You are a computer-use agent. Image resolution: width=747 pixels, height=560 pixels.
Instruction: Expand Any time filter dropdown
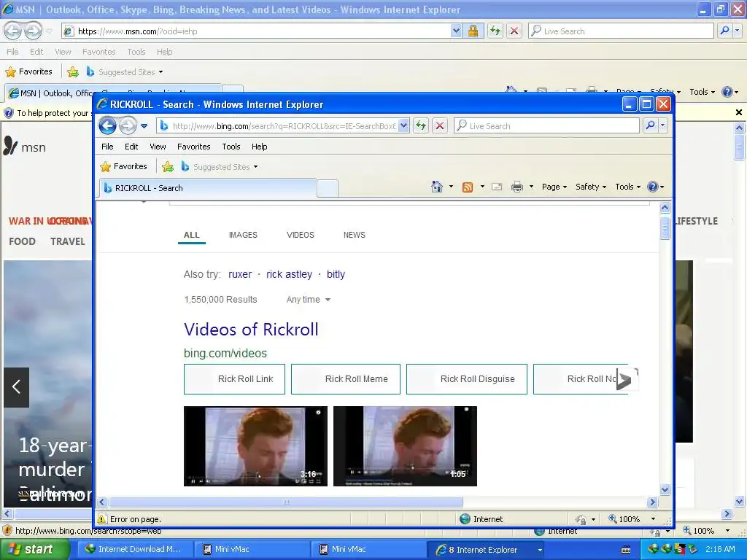pyautogui.click(x=309, y=300)
